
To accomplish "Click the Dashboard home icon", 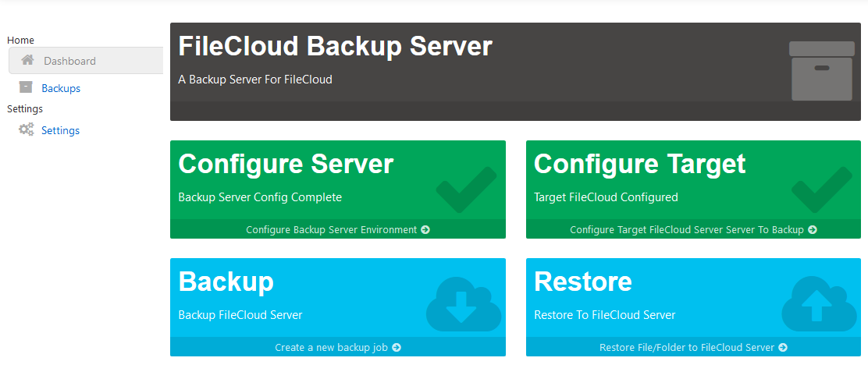I will tap(28, 60).
